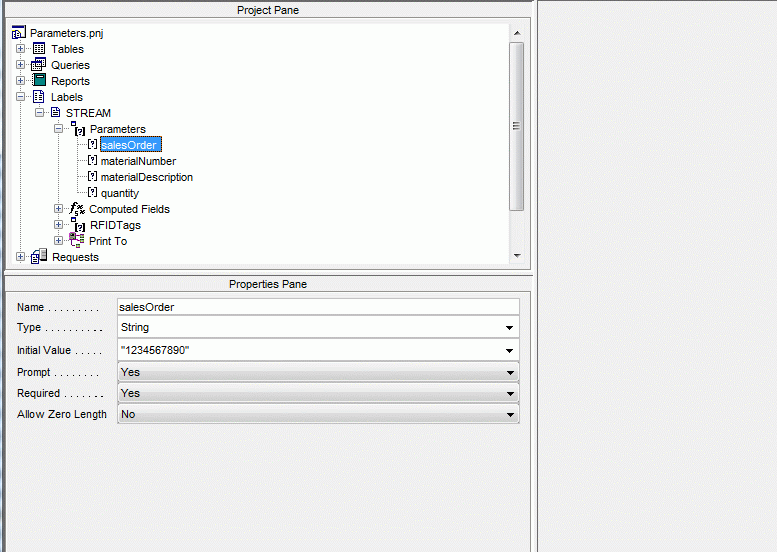
Task: Click the Print To icon
Action: (x=76, y=240)
